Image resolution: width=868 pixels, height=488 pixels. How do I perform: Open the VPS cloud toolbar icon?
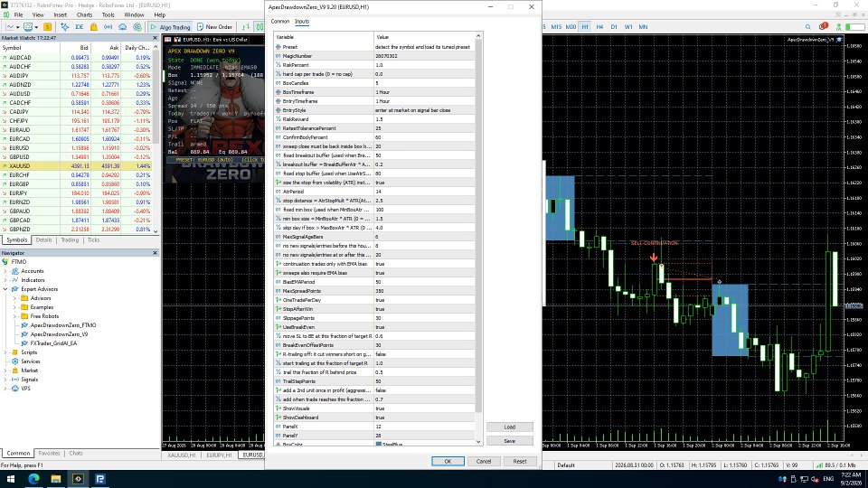(x=122, y=26)
